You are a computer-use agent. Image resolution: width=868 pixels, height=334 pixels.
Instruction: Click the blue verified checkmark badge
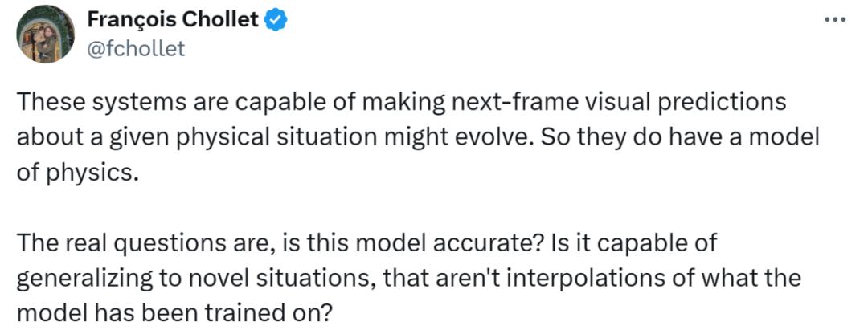tap(277, 22)
